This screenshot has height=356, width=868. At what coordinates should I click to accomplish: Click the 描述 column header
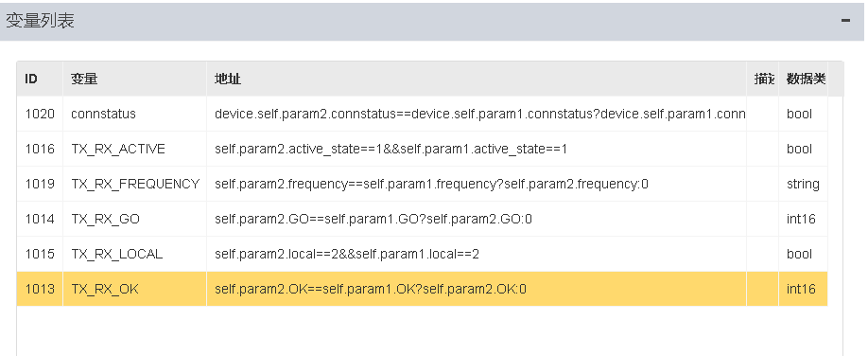(x=763, y=79)
